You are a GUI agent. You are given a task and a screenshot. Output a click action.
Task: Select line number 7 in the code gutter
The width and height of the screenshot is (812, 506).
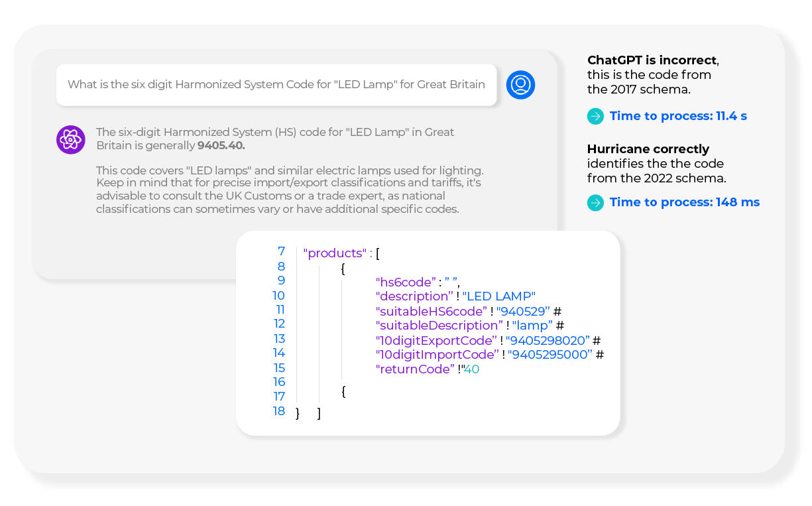tap(281, 252)
